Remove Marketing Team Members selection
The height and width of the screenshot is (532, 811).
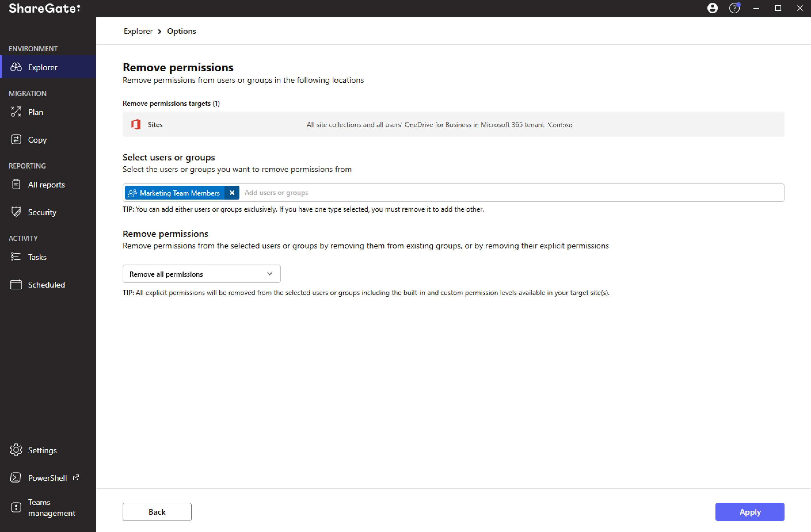(x=233, y=192)
